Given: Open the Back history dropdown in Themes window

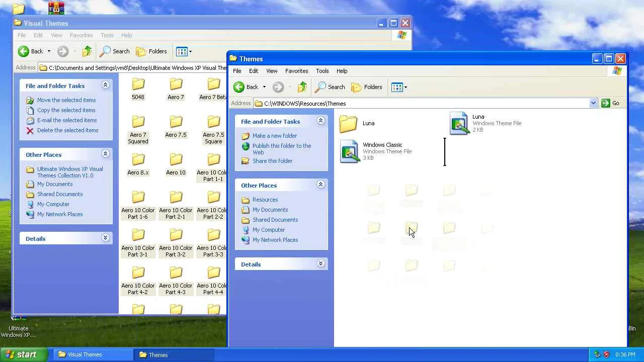Looking at the screenshot, I should click(x=264, y=87).
